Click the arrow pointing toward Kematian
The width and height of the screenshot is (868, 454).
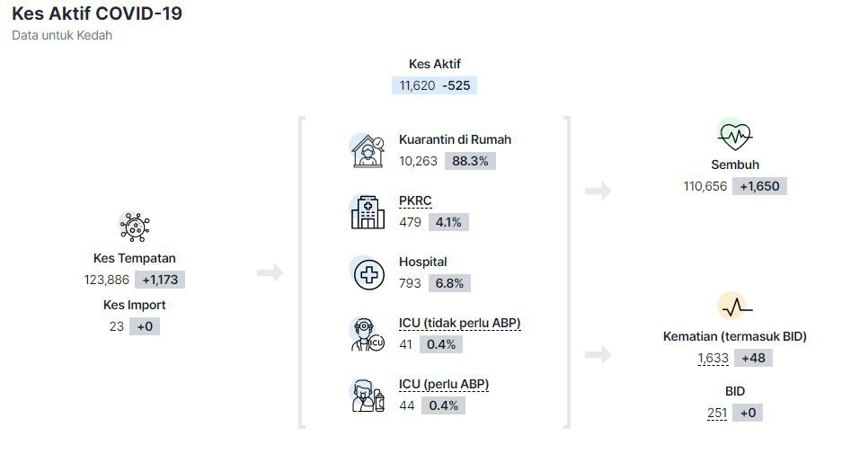point(598,354)
